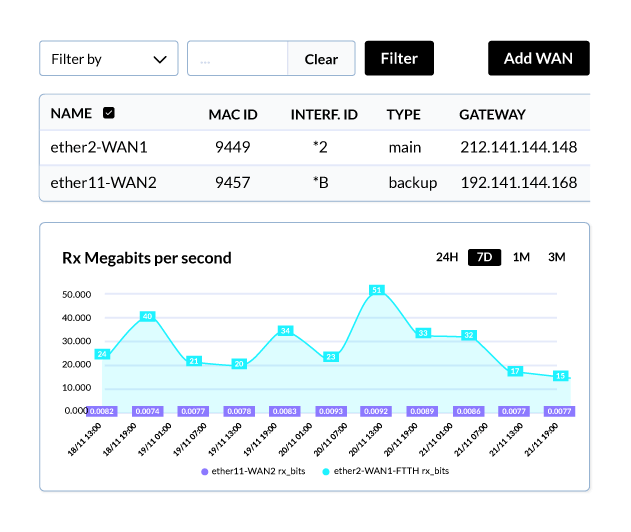Click the Add WAN button
This screenshot has width=631, height=532.
538,58
